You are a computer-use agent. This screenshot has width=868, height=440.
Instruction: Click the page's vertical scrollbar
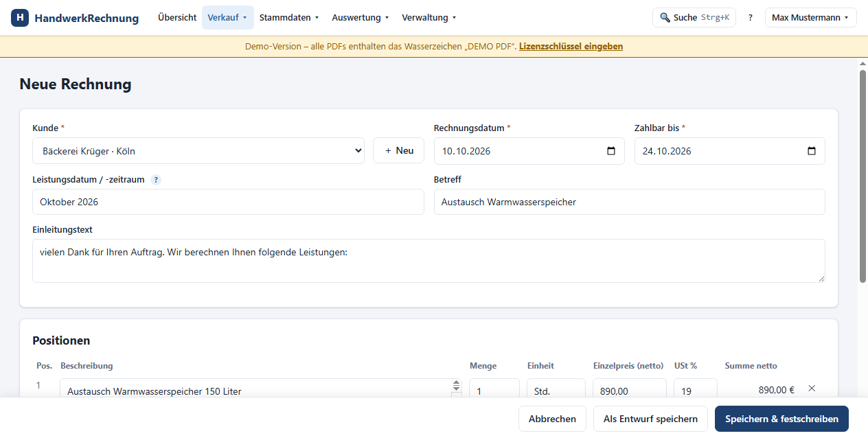[x=863, y=175]
